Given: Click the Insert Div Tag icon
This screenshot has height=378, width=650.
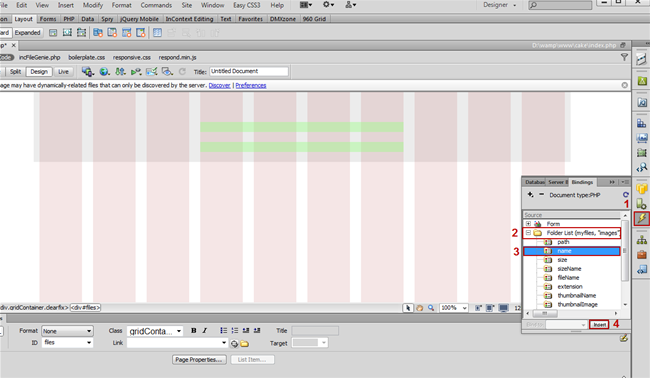Looking at the screenshot, I should point(53,33).
